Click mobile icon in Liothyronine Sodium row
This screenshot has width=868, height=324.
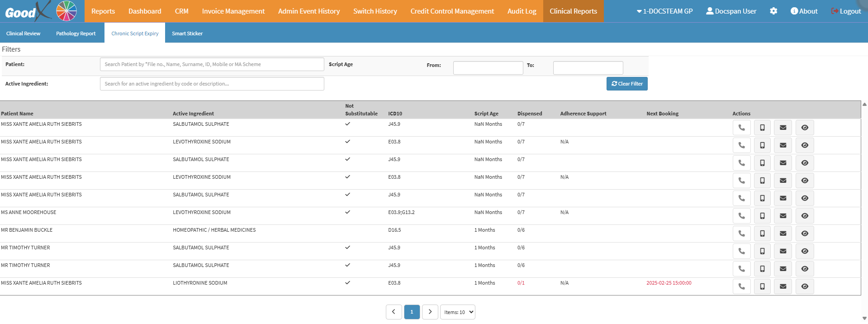point(762,286)
